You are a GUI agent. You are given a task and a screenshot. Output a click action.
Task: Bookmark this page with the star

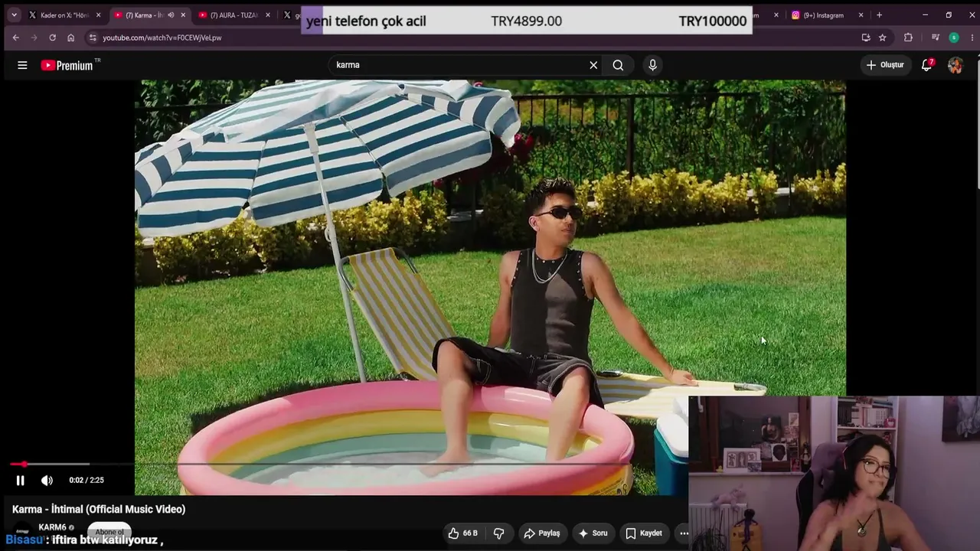pyautogui.click(x=883, y=37)
